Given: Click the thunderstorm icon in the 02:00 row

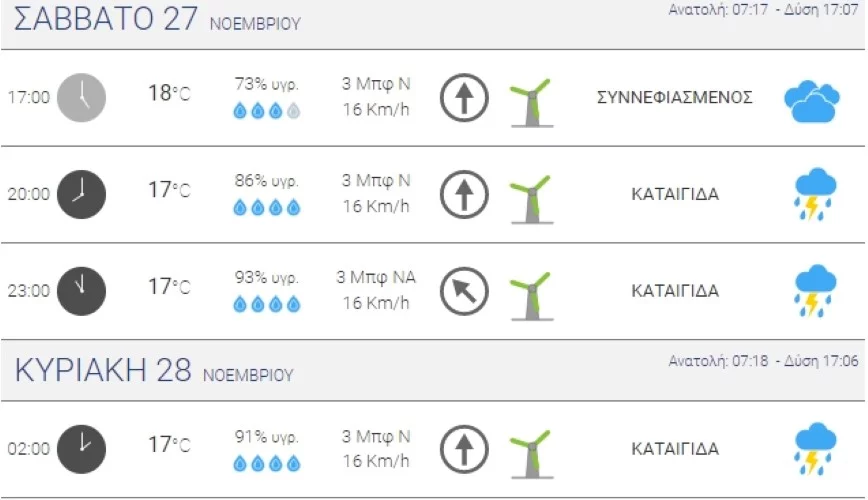Looking at the screenshot, I should click(815, 449).
